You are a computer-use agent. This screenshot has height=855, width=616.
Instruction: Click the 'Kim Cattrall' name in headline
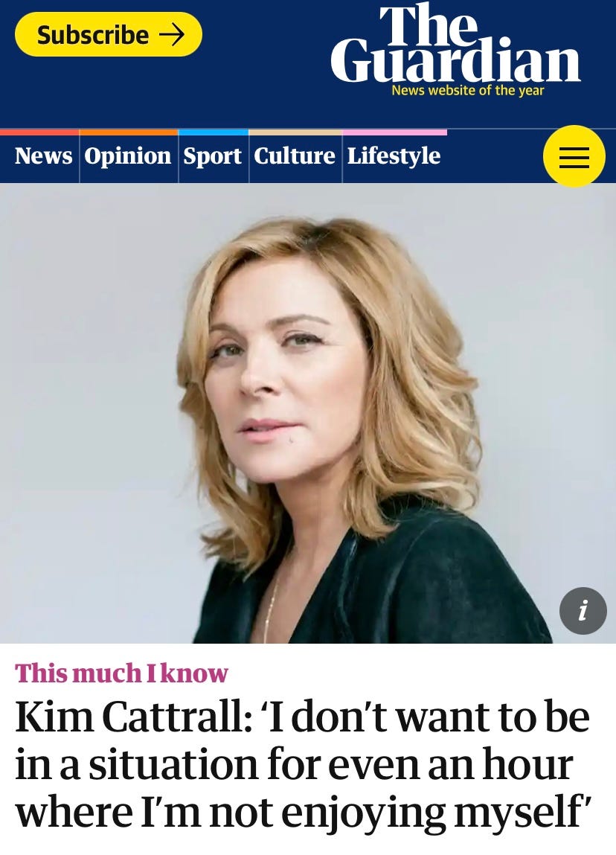133,717
